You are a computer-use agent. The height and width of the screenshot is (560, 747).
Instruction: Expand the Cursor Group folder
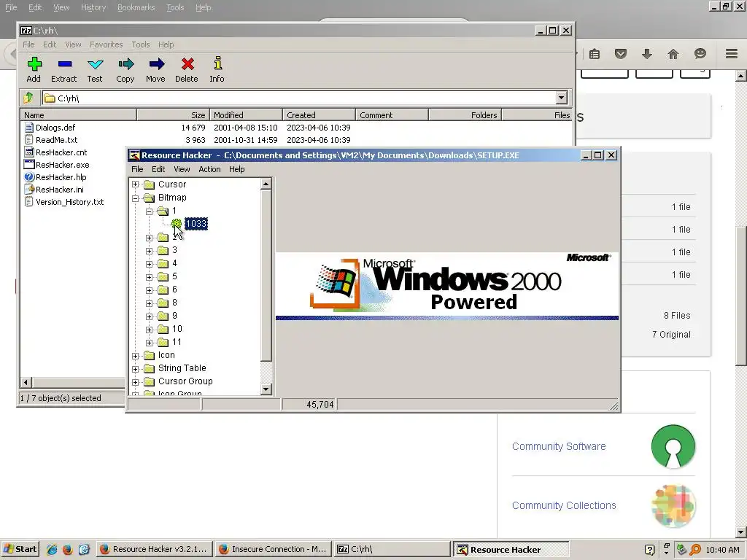click(x=135, y=382)
